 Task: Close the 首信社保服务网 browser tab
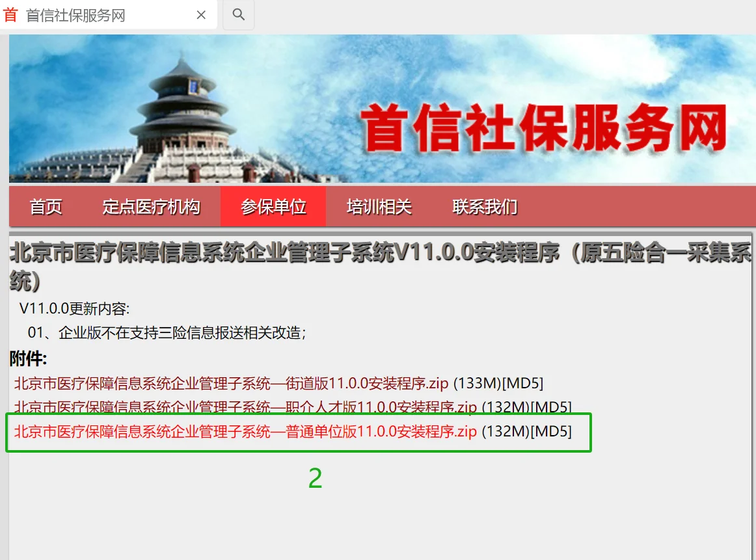[201, 15]
